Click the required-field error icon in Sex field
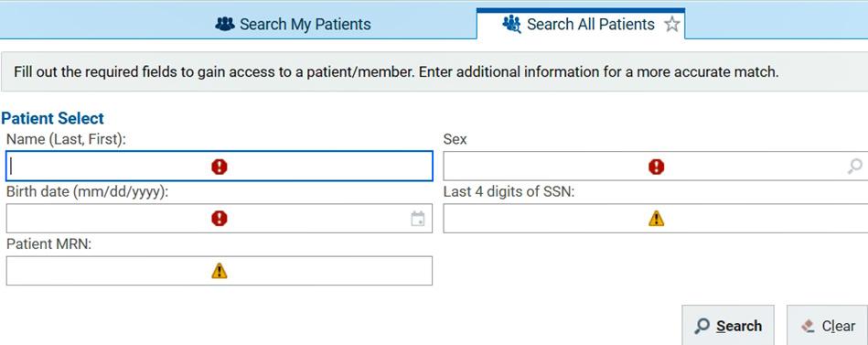Screen dimensions: 868x345 click(656, 167)
